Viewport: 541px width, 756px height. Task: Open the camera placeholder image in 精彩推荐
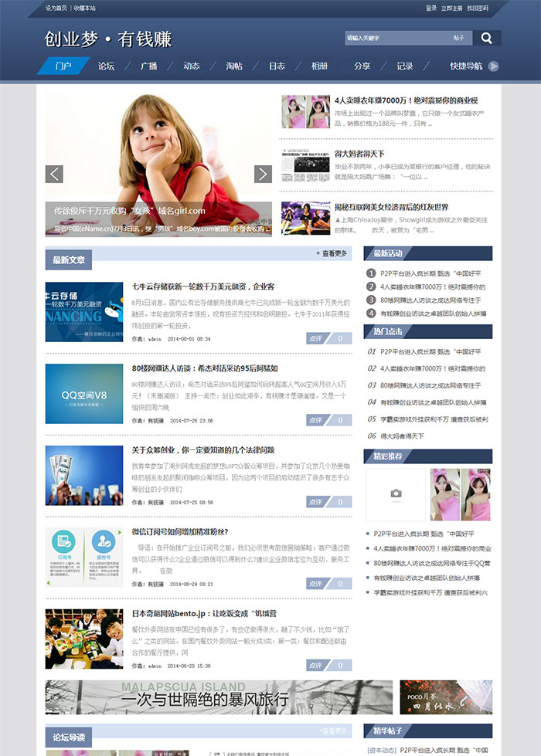tap(395, 494)
